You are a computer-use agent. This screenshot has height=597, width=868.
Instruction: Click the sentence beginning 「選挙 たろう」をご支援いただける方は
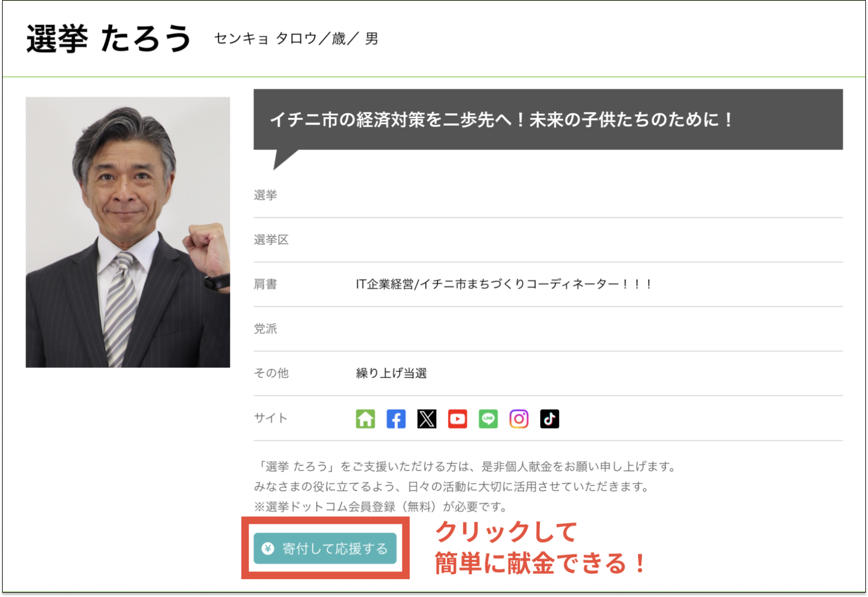[466, 466]
